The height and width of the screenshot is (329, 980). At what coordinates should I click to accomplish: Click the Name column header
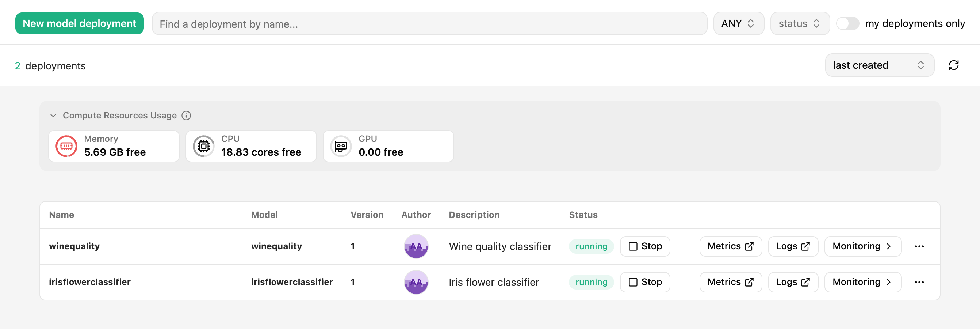click(x=62, y=215)
